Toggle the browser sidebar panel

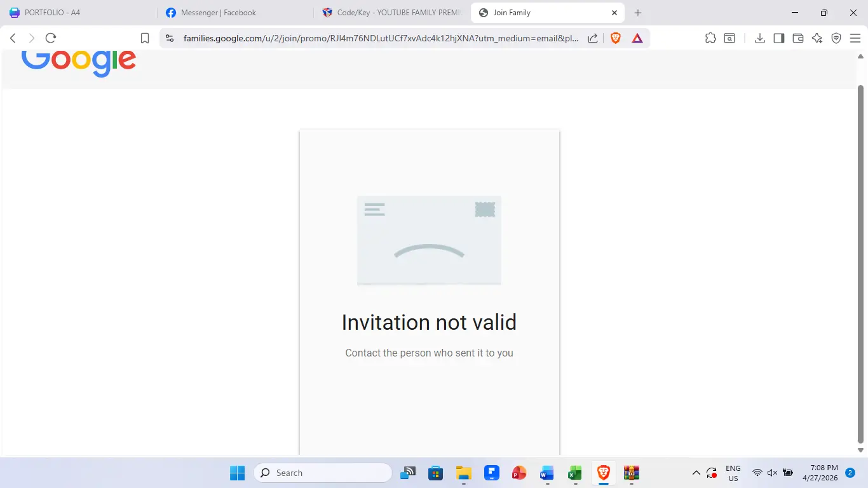pos(778,38)
